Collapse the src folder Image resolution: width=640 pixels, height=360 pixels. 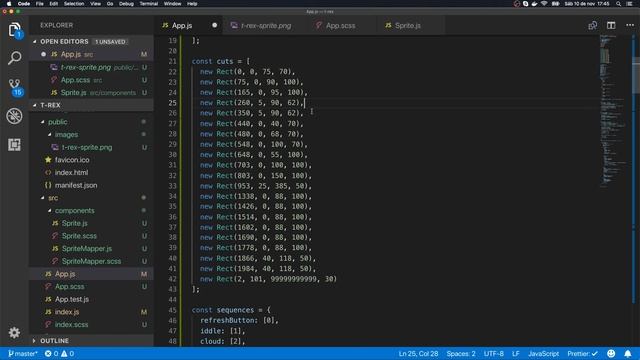(x=42, y=198)
